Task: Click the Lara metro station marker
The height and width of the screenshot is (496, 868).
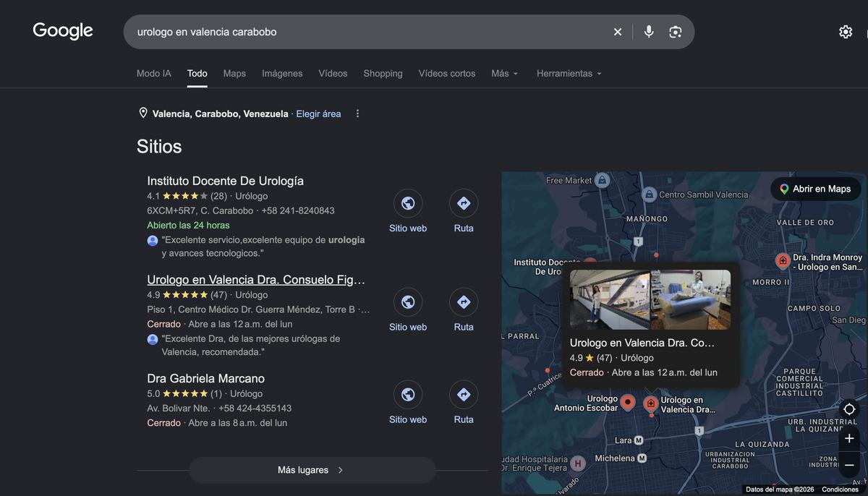Action: coord(639,440)
